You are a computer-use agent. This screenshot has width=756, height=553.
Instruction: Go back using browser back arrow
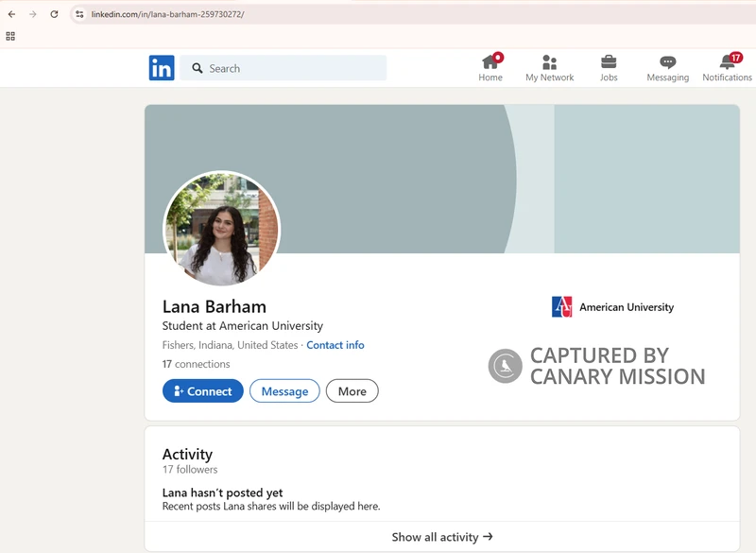point(11,14)
